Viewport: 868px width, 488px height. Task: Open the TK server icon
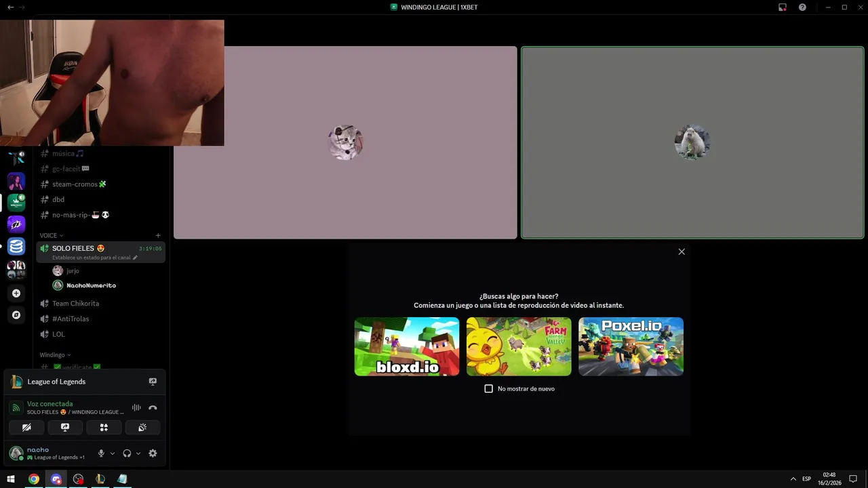pos(16,159)
